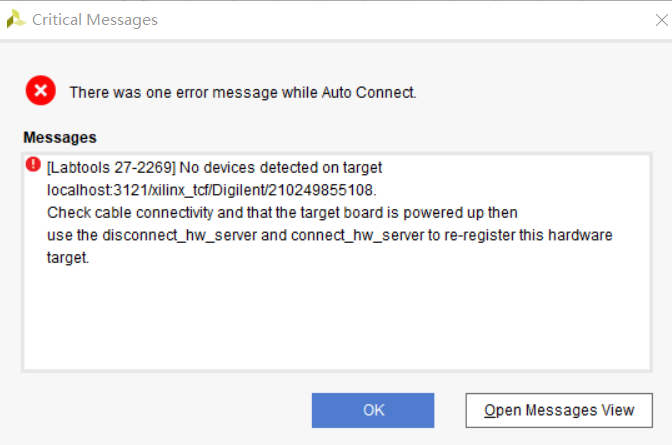This screenshot has height=445, width=672.
Task: Click the empty area of messages list box
Action: pyautogui.click(x=337, y=317)
